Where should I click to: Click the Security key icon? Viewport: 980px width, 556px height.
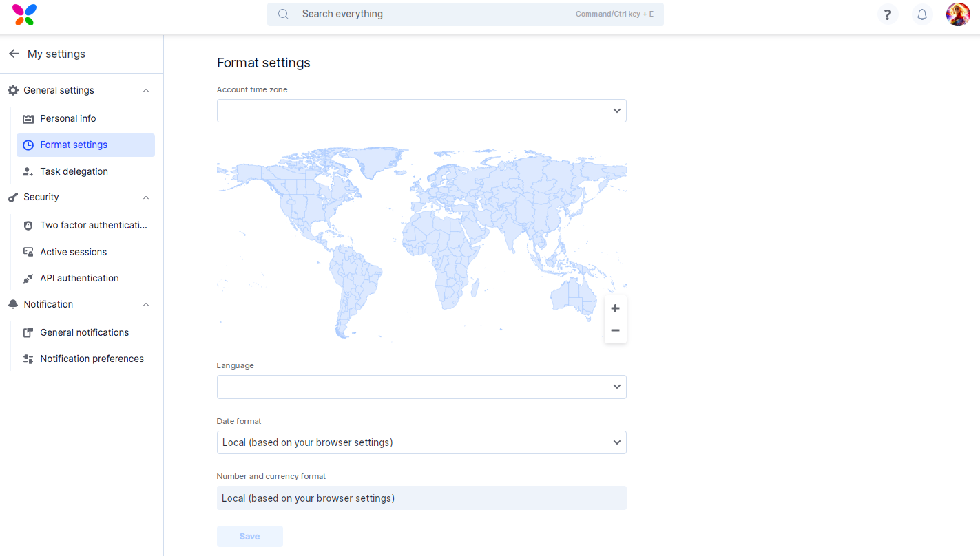coord(13,197)
